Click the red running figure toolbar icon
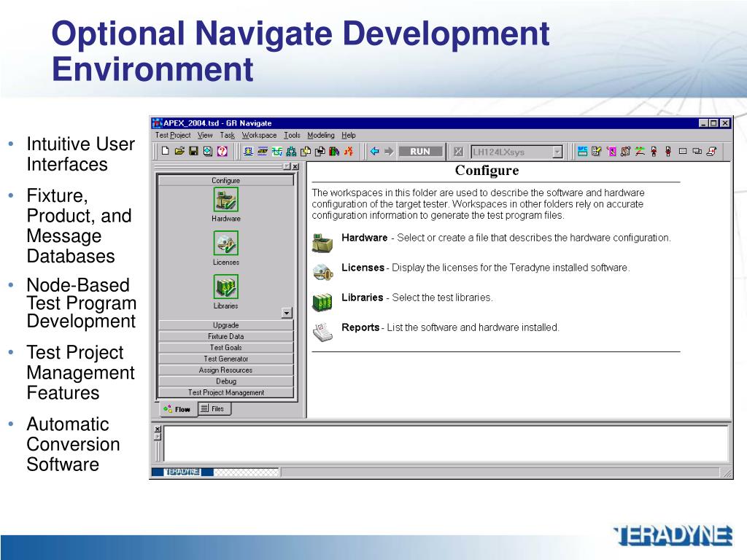 (349, 152)
